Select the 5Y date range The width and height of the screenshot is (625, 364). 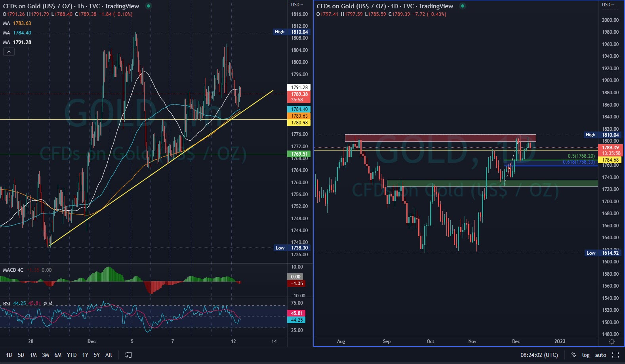click(97, 355)
